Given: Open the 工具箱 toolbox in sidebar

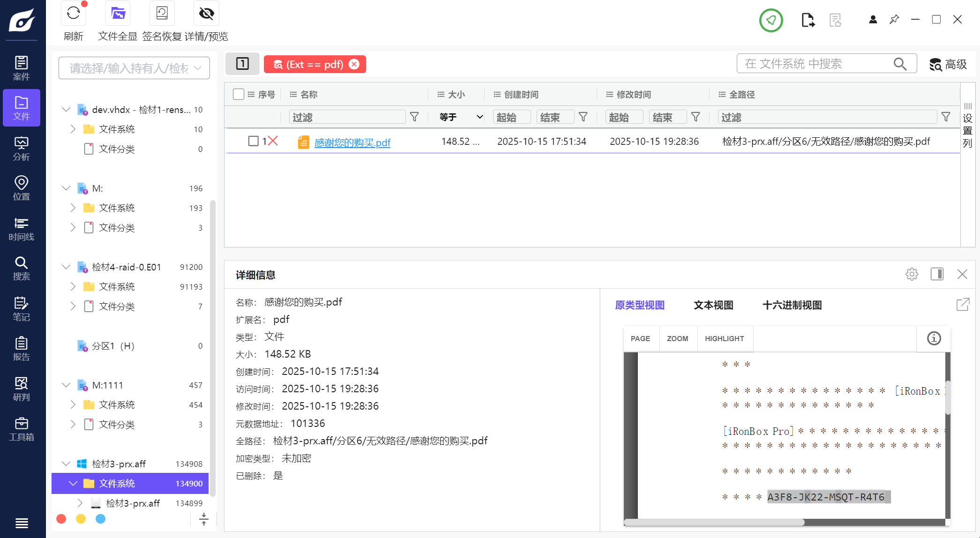Looking at the screenshot, I should 21,429.
